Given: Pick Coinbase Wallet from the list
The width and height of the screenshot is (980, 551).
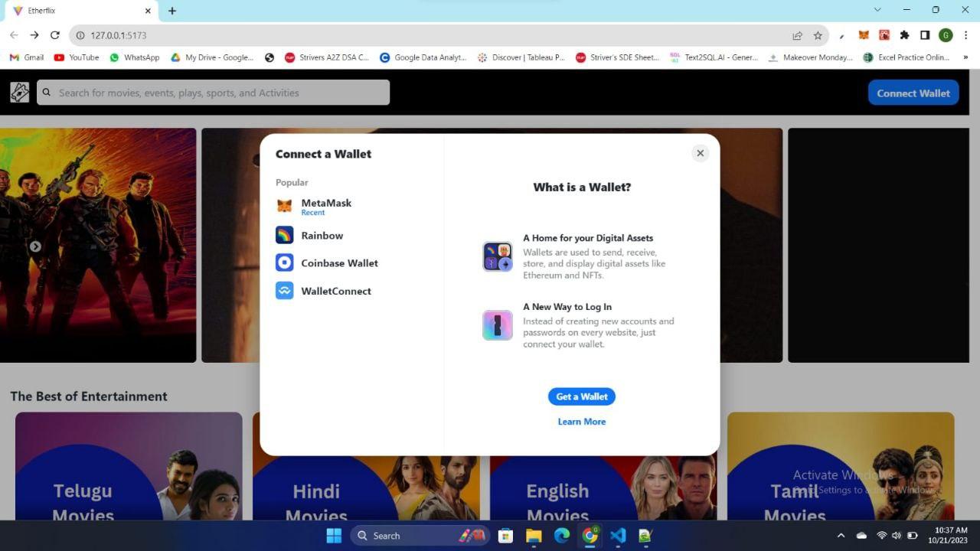Looking at the screenshot, I should [x=327, y=262].
